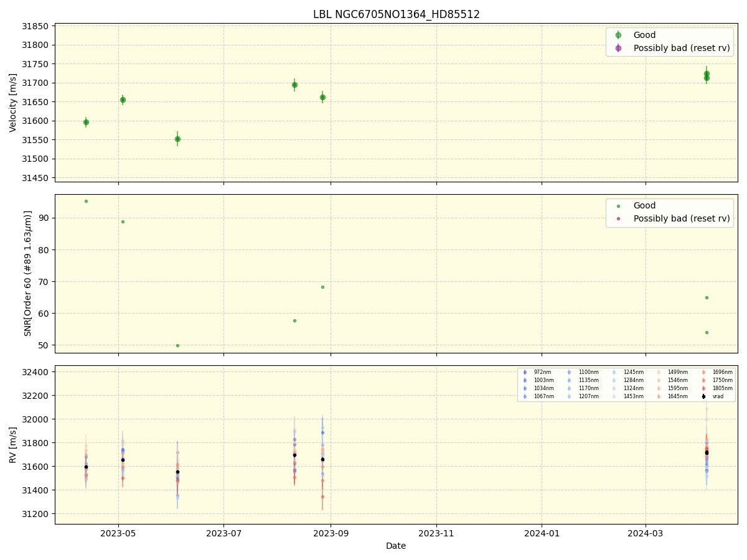This screenshot has width=747, height=560.
Task: Select the 972nm legend entry
Action: point(537,372)
